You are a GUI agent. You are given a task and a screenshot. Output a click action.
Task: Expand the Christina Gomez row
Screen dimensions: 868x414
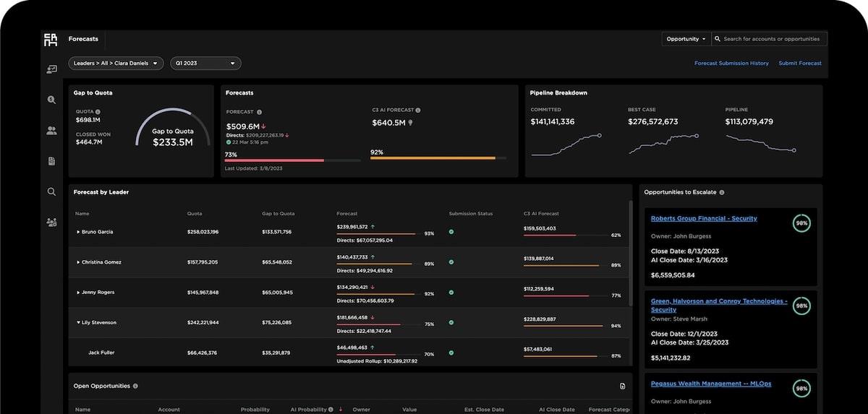(x=78, y=262)
